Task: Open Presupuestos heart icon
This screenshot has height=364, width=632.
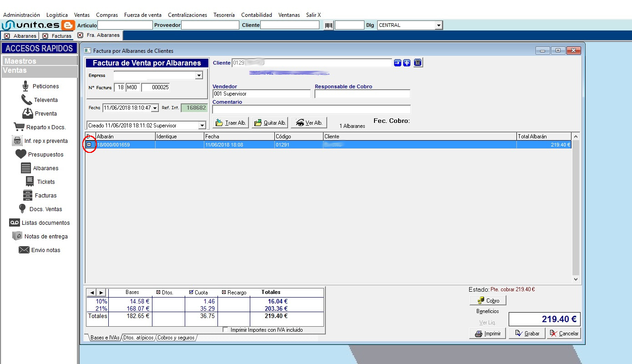Action: [x=21, y=154]
